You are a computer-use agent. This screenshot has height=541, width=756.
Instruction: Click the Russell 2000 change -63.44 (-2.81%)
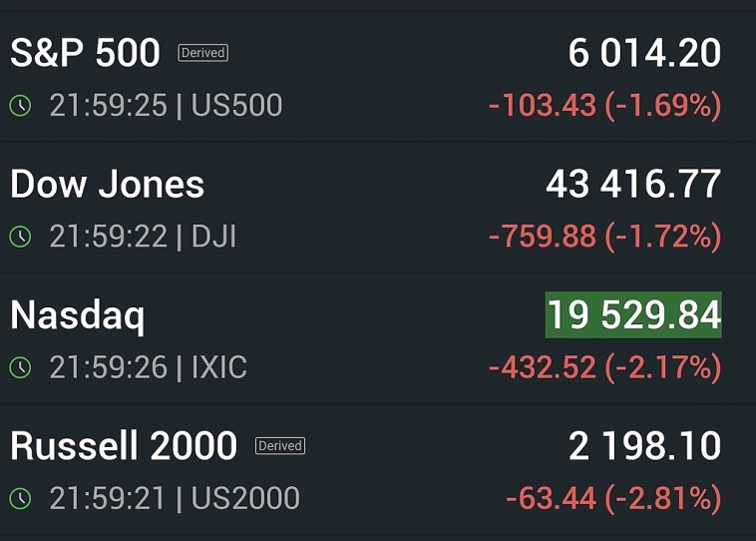[x=612, y=498]
